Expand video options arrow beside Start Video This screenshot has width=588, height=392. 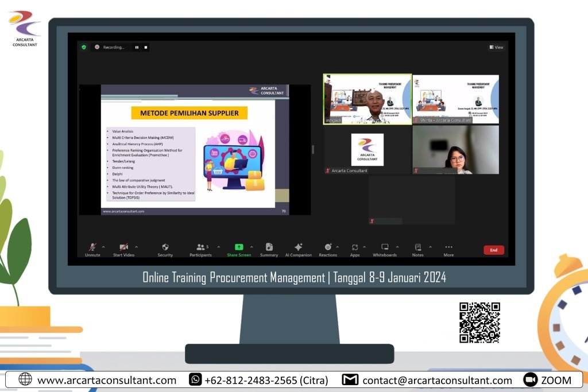click(x=137, y=247)
